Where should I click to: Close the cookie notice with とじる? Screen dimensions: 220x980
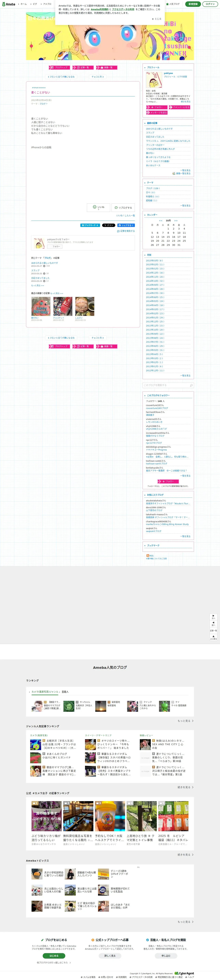click(156, 19)
